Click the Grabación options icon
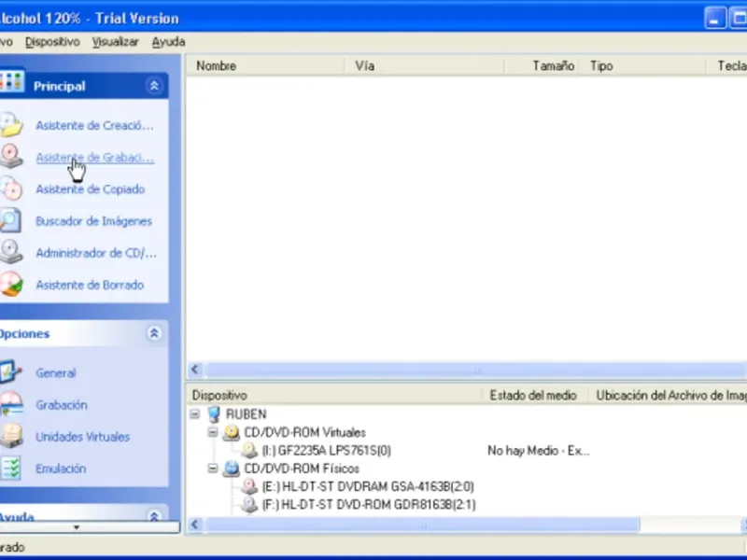This screenshot has height=560, width=747. point(10,404)
